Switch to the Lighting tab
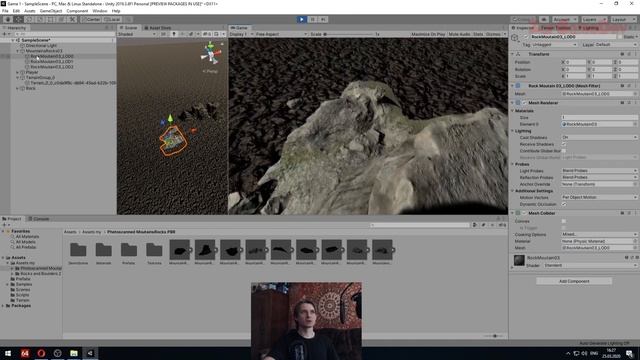 [x=589, y=28]
